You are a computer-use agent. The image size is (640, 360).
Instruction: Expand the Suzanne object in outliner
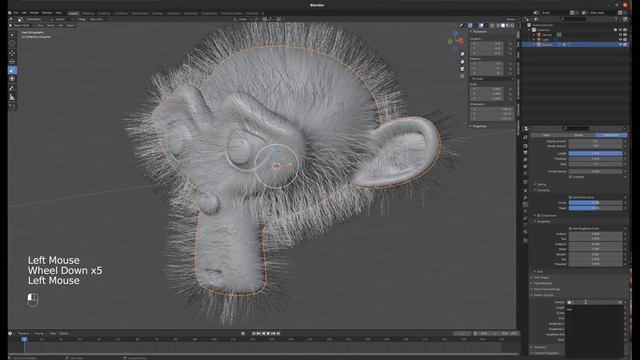tap(534, 44)
